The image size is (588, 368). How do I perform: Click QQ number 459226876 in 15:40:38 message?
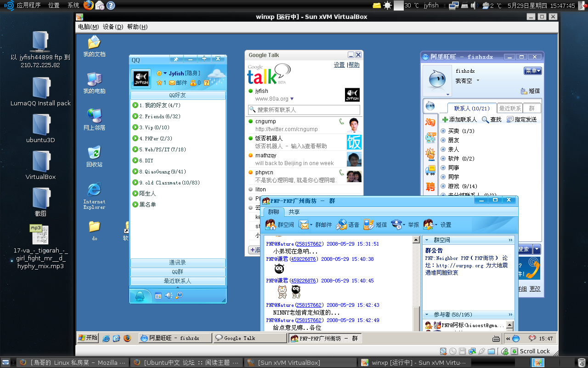point(303,259)
